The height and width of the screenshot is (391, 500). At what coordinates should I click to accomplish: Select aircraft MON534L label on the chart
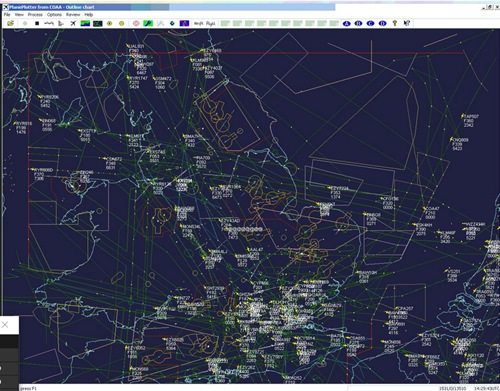click(x=191, y=226)
